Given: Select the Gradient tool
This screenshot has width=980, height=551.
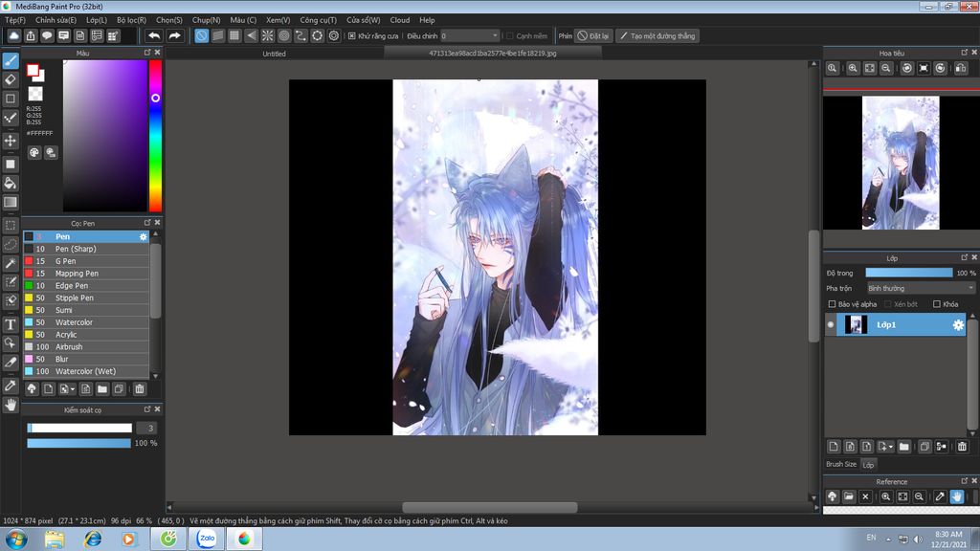Looking at the screenshot, I should click(11, 202).
